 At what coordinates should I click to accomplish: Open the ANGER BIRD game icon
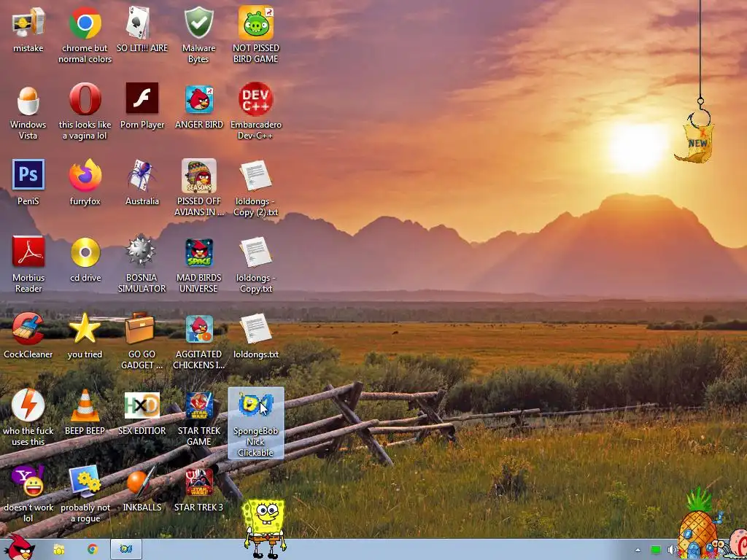[x=199, y=99]
